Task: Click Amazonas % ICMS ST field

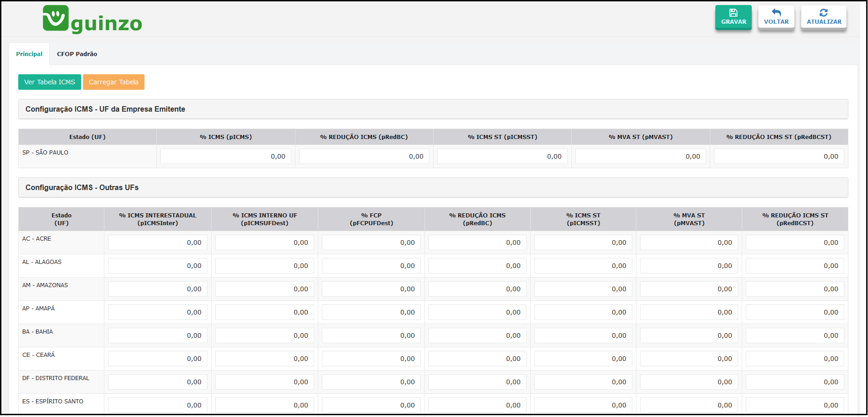Action: 583,289
